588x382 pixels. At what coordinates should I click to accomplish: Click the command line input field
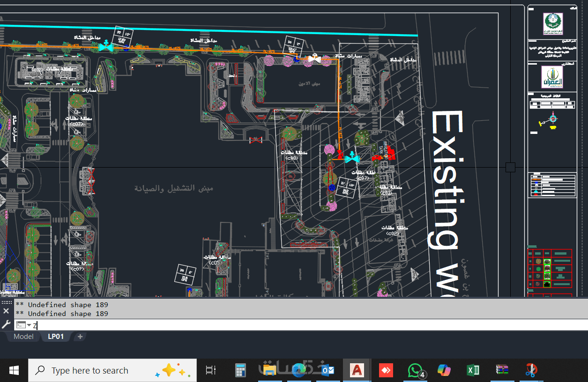309,325
